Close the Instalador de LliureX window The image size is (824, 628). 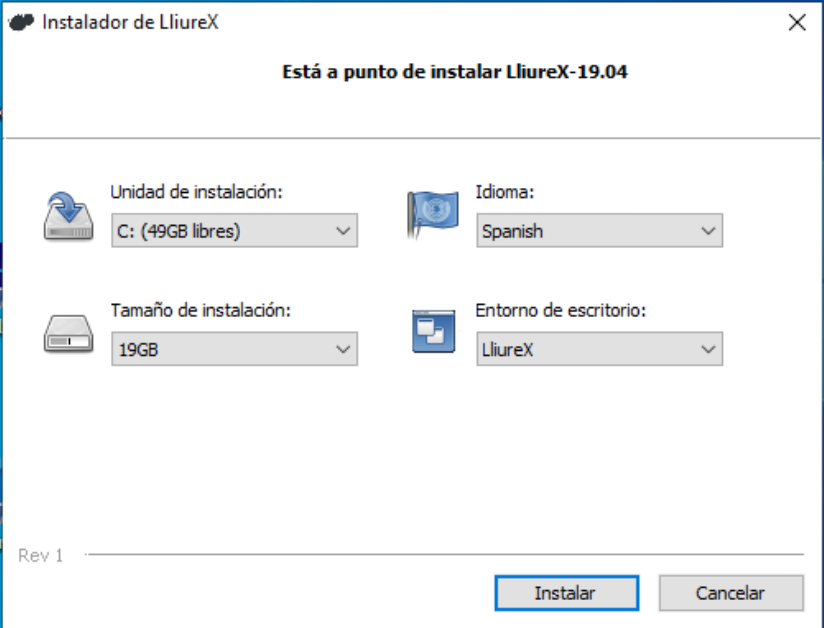coord(797,23)
